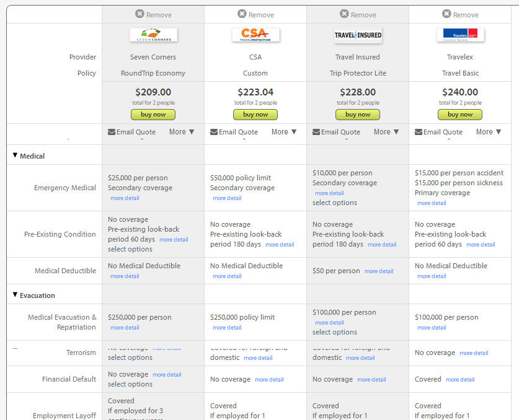Select options for Travel Insured Medical Evacuation
This screenshot has height=420, width=519.
(335, 332)
